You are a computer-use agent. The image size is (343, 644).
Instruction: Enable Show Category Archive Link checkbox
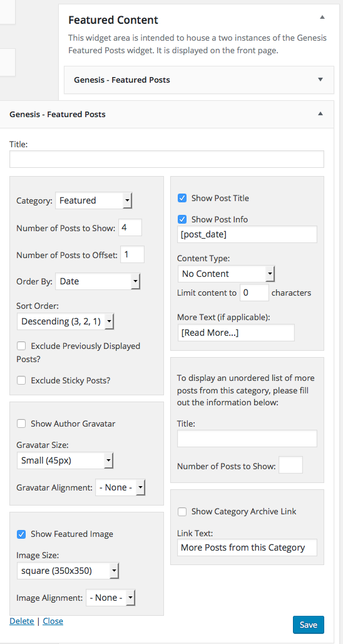tap(182, 512)
